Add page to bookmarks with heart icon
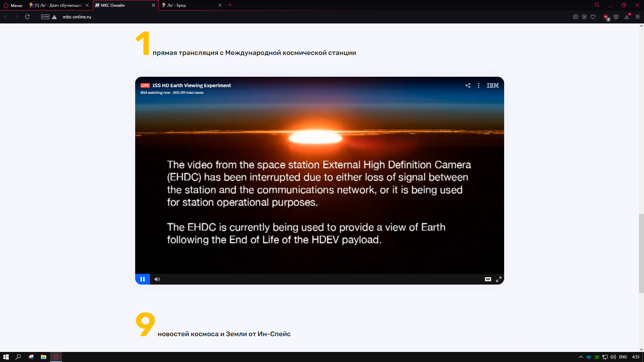Screen dimensions: 644x362 (x=593, y=17)
